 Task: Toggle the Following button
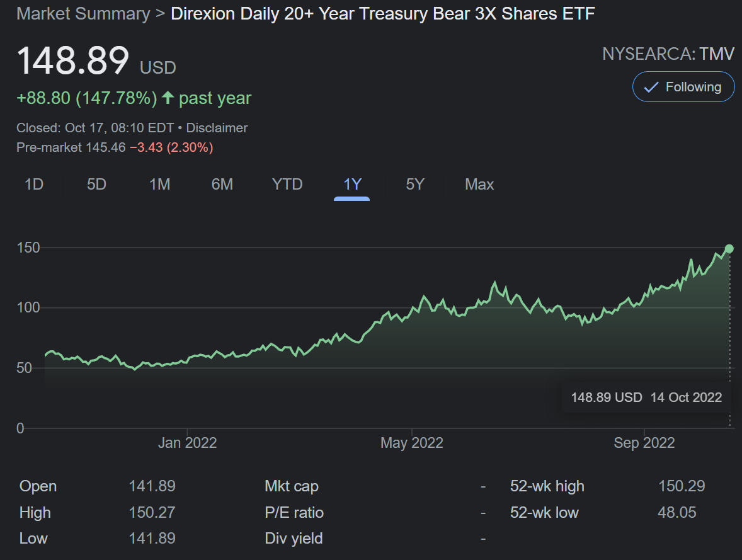pyautogui.click(x=683, y=87)
